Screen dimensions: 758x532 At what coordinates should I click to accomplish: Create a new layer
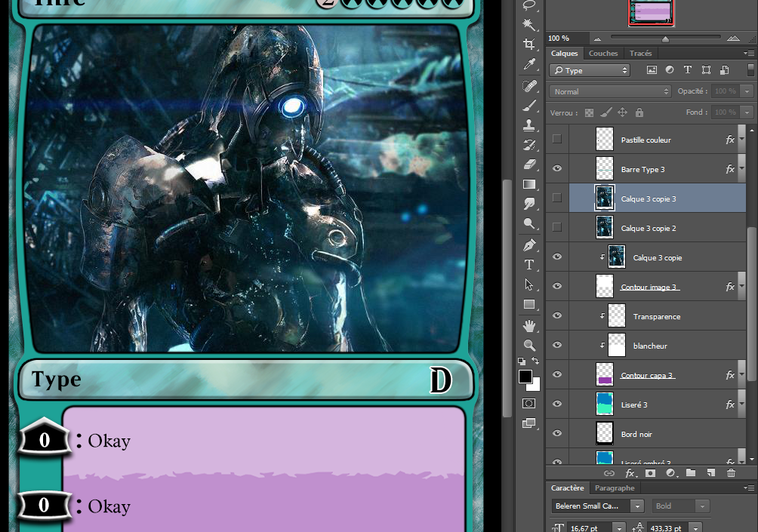(x=710, y=473)
